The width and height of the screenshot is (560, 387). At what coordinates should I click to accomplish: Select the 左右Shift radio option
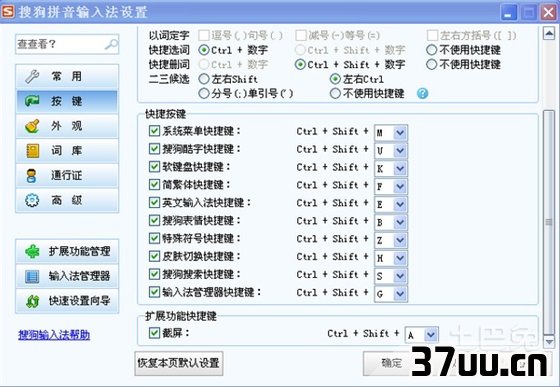204,79
